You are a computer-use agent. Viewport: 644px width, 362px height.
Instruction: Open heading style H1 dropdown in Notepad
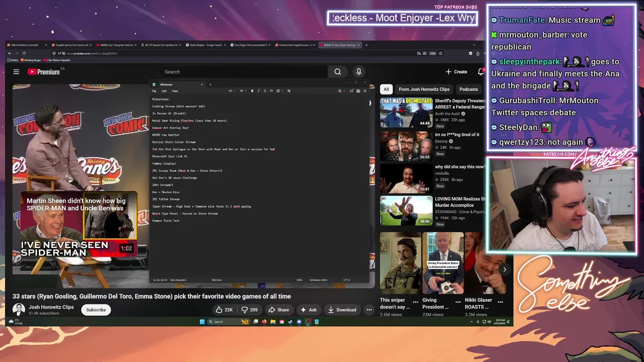[232, 91]
